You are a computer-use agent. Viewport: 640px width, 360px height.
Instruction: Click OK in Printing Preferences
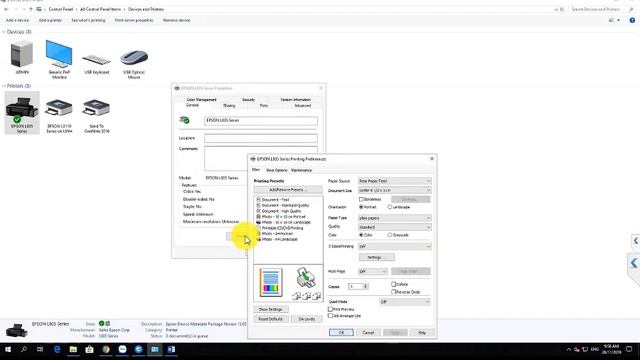tap(341, 333)
